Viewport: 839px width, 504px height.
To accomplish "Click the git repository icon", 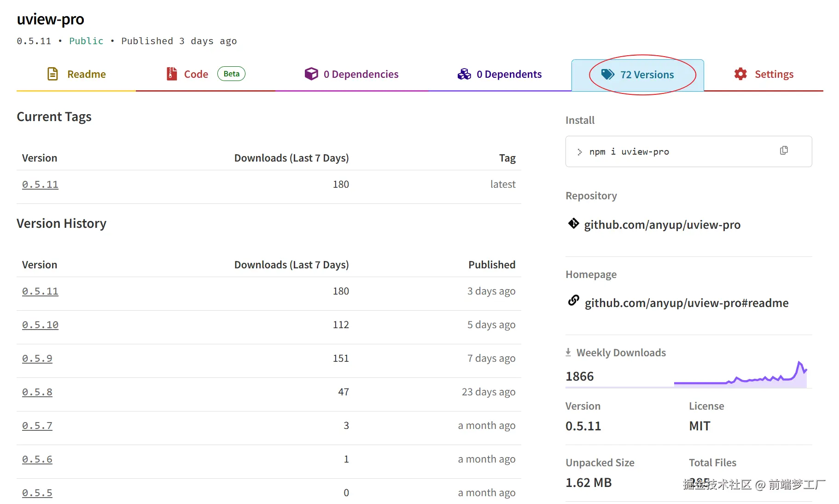I will click(573, 224).
